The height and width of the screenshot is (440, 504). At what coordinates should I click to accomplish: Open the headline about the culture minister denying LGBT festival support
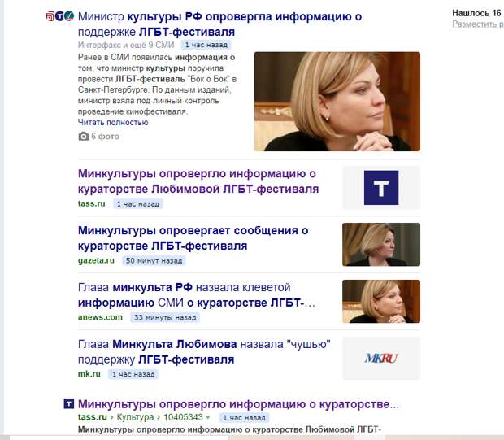219,24
